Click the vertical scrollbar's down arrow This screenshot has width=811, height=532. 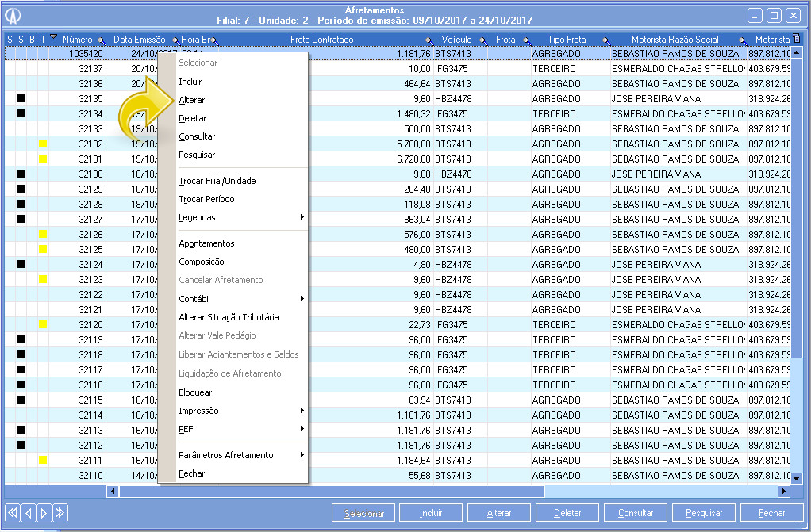pyautogui.click(x=798, y=478)
